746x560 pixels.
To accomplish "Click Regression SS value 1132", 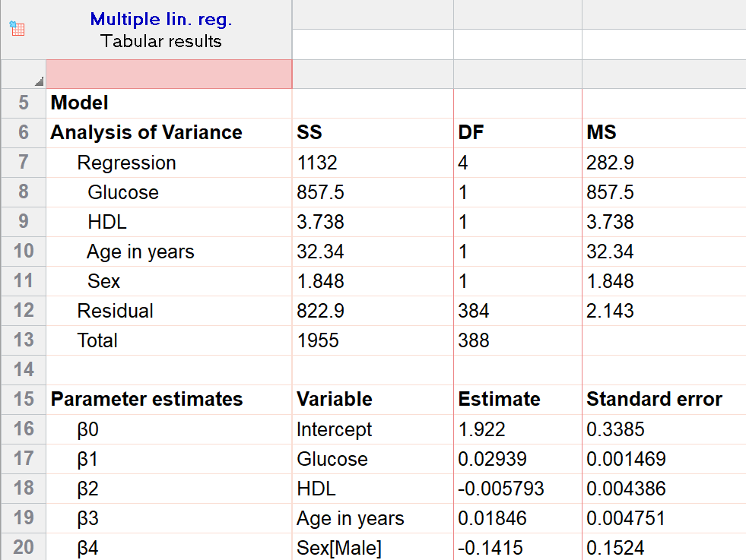I will (317, 163).
